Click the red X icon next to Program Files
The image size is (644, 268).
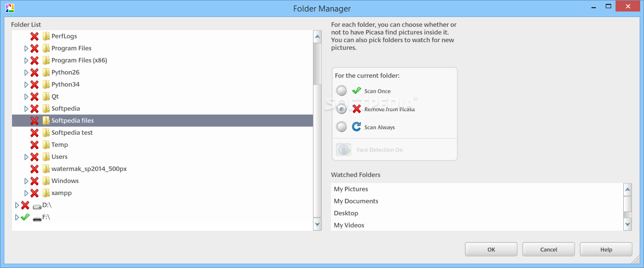(x=34, y=48)
